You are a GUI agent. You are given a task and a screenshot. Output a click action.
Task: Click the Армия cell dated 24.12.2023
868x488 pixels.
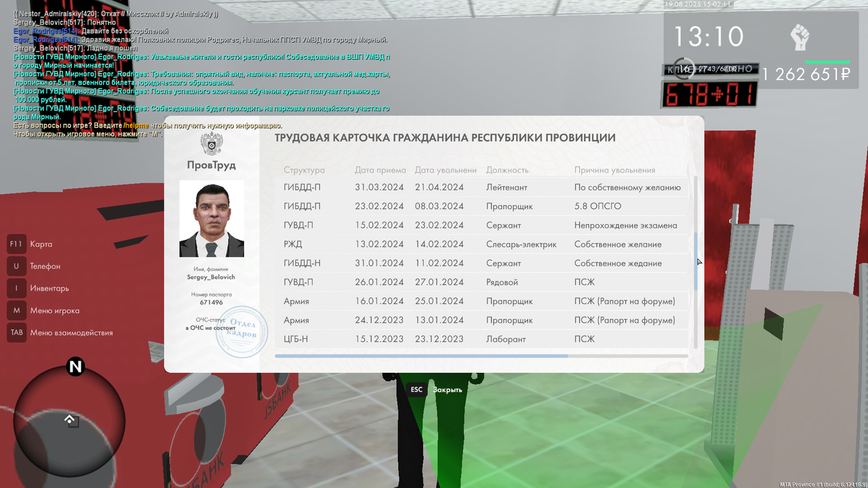(x=296, y=320)
